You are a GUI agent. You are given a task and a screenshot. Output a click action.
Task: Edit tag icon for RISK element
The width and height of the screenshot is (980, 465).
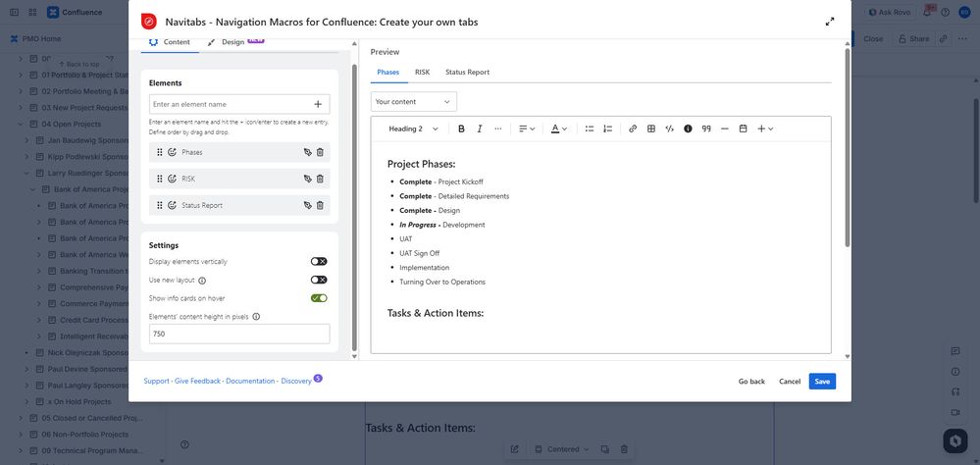click(307, 179)
